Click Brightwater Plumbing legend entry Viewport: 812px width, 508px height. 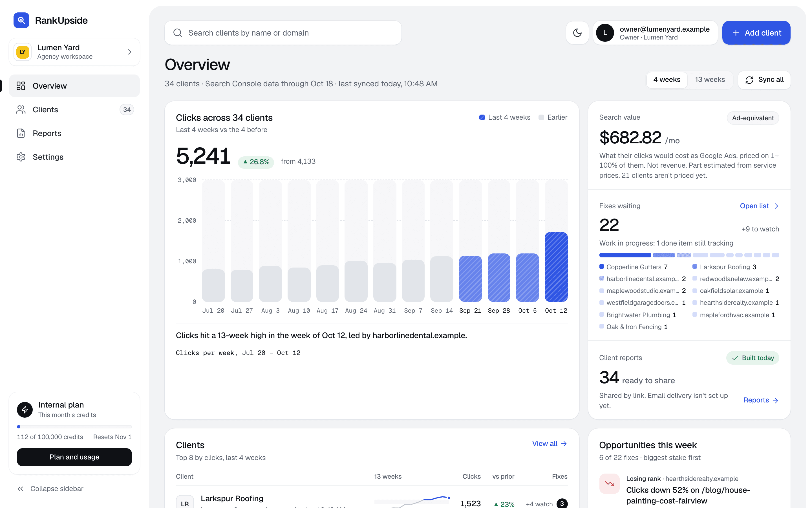click(637, 315)
